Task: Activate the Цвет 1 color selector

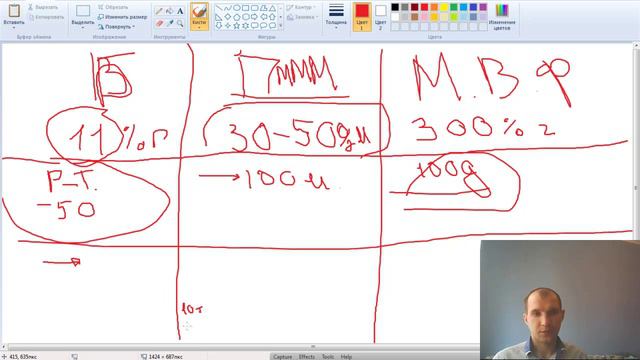Action: (x=362, y=17)
